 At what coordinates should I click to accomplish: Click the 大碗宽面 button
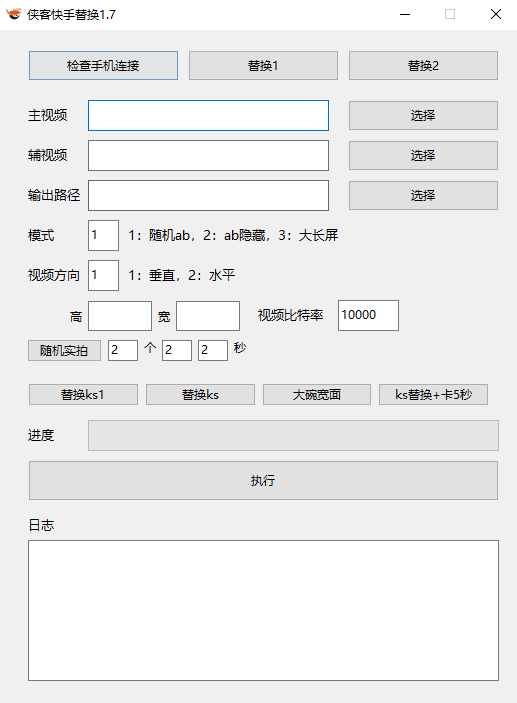click(317, 395)
